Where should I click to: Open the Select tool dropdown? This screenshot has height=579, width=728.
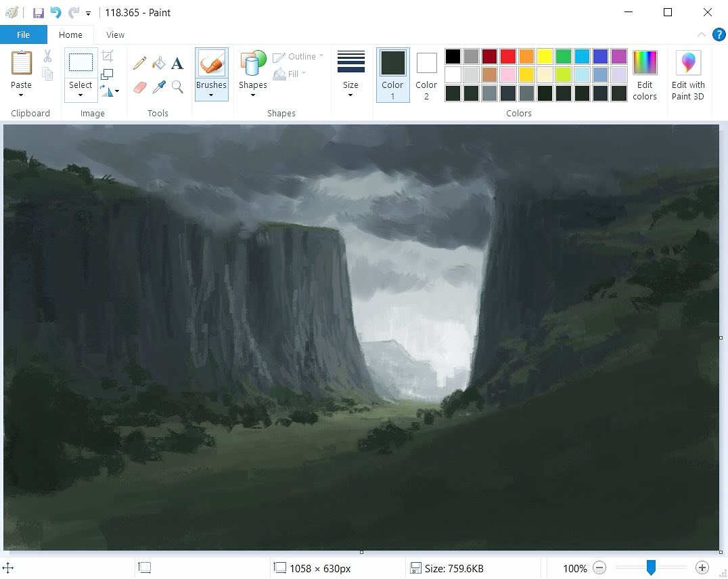(x=80, y=94)
